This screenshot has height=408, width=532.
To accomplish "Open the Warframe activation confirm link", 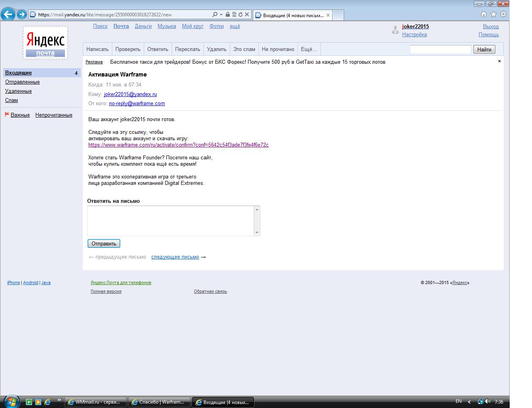I will 178,145.
